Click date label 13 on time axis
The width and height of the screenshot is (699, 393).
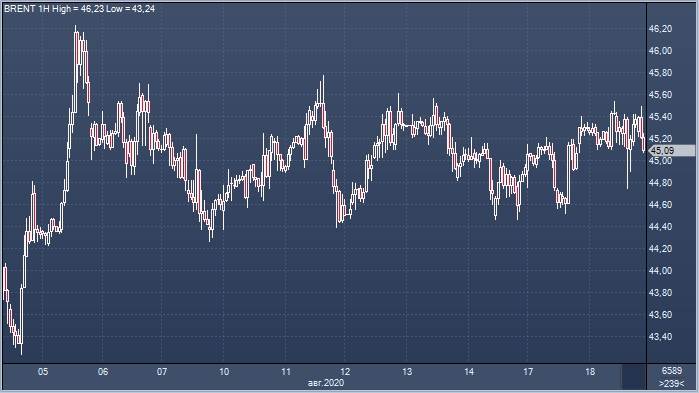tap(407, 372)
